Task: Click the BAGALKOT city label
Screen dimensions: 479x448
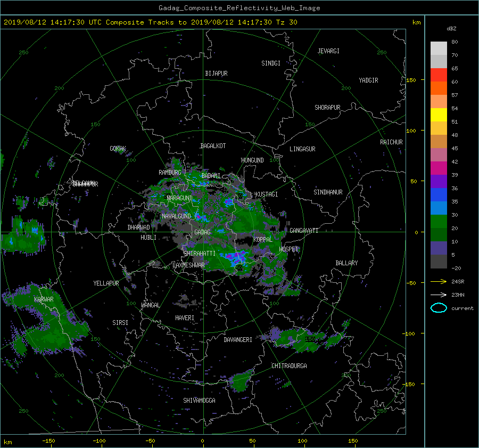Action: pyautogui.click(x=213, y=146)
